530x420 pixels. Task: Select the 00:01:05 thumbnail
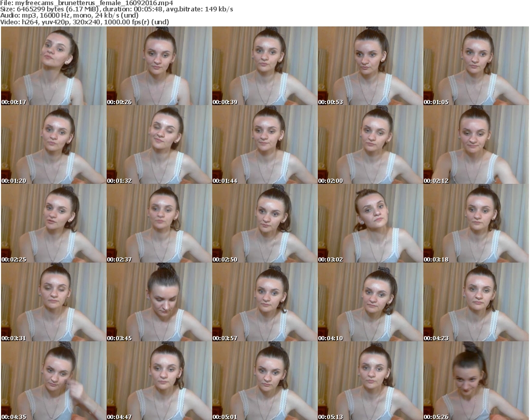pyautogui.click(x=476, y=66)
